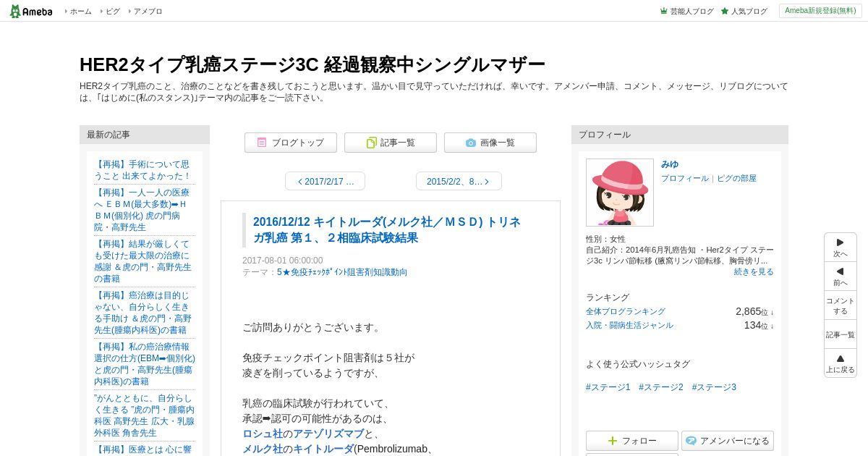Viewport: 868px width, 456px height.
Task: Click floating コメントする button
Action: tap(841, 305)
